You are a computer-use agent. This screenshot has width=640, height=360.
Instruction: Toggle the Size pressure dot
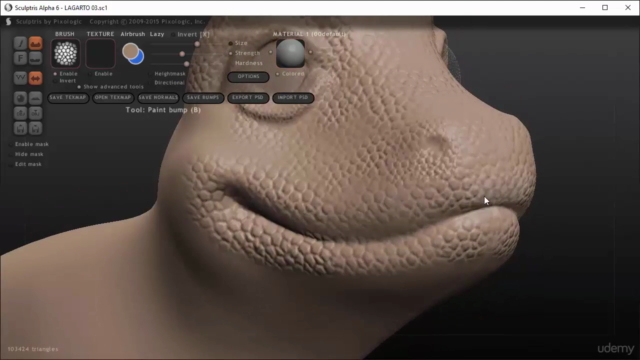231,43
